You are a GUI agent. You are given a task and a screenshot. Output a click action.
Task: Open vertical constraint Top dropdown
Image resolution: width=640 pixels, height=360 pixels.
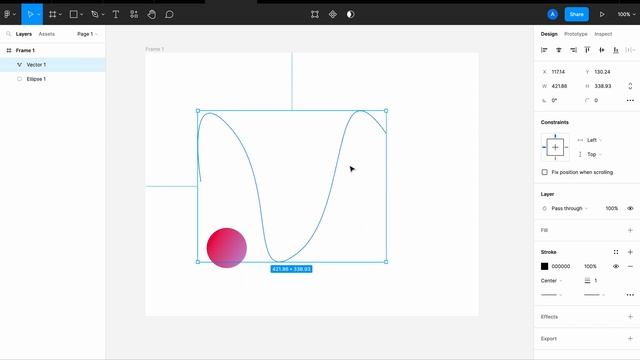(594, 154)
